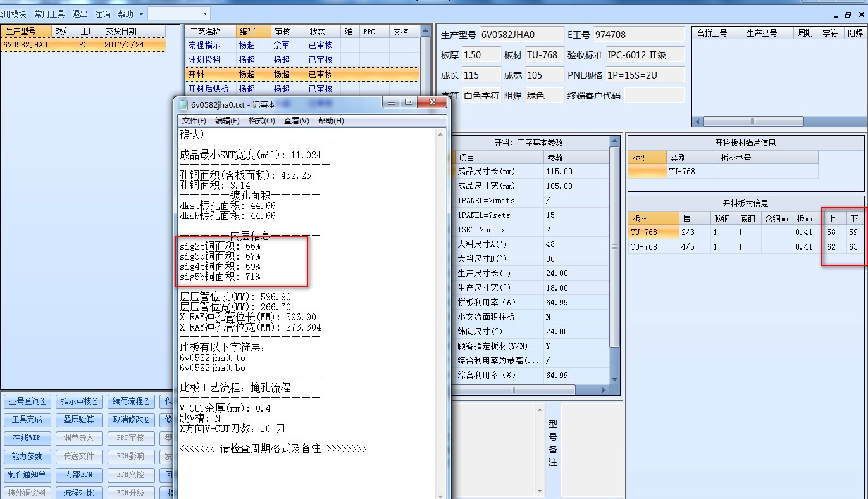Select the 流程指示 process row
The image size is (868, 499).
[302, 45]
